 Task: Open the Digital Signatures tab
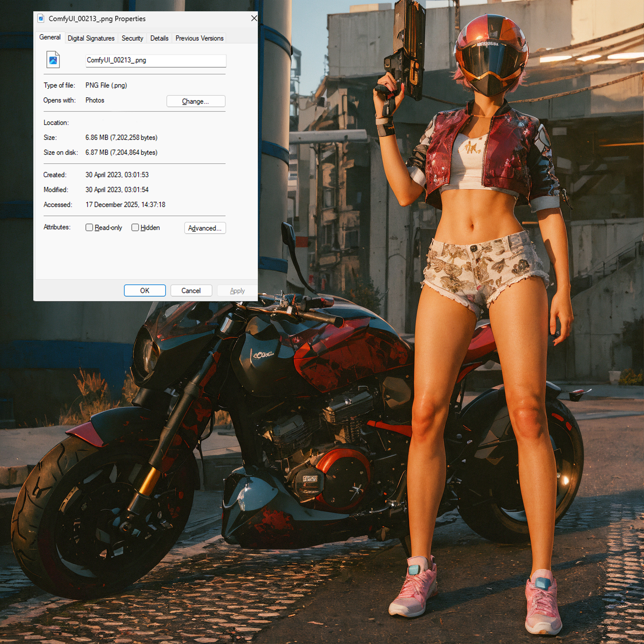[91, 38]
